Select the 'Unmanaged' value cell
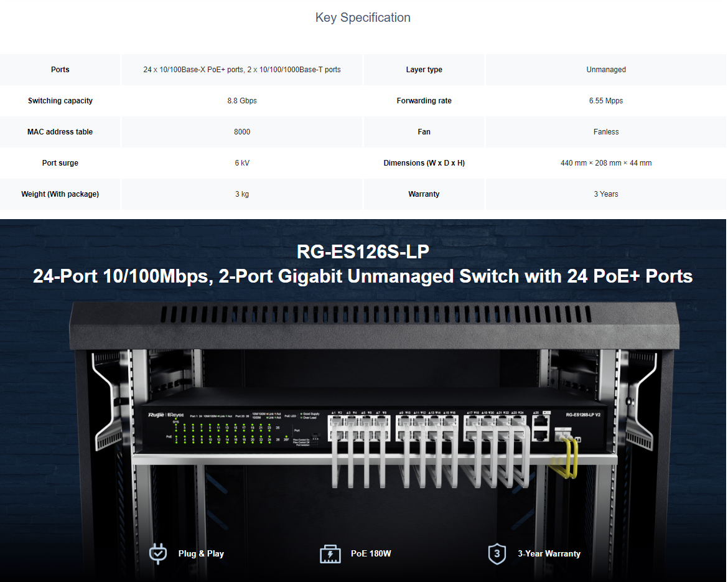The width and height of the screenshot is (728, 582). 606,70
